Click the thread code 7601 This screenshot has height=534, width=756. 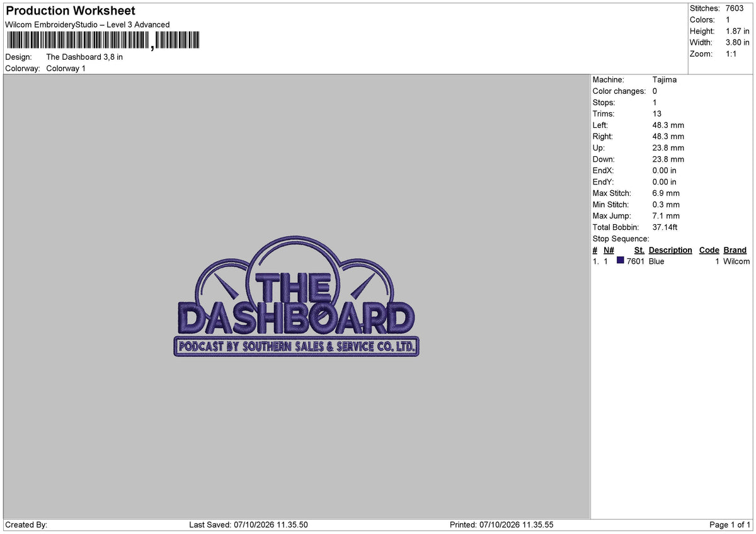[x=636, y=261]
